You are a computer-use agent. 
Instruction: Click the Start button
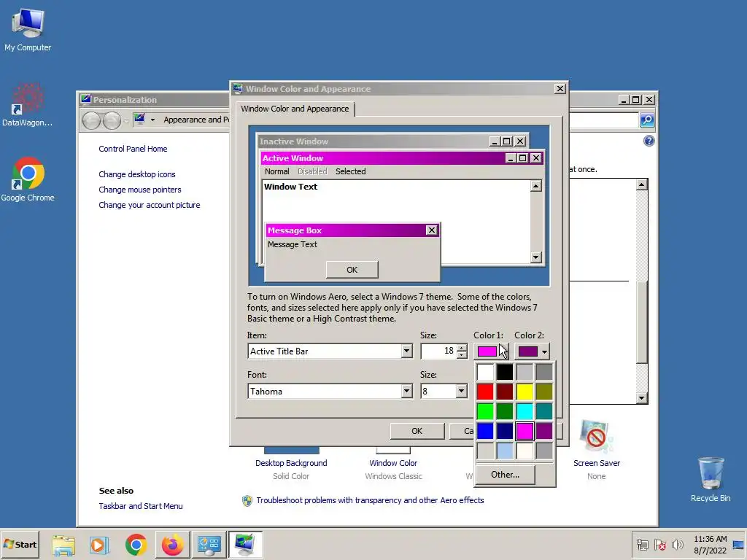[20, 544]
